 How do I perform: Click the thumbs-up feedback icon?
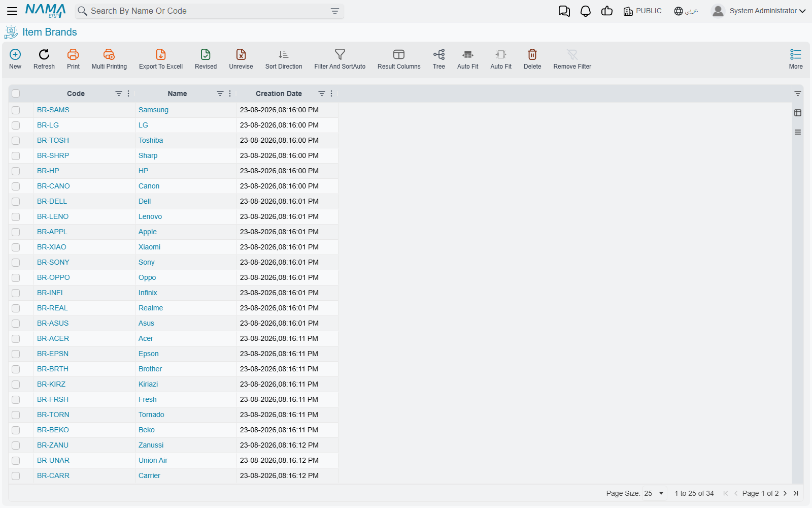tap(607, 11)
